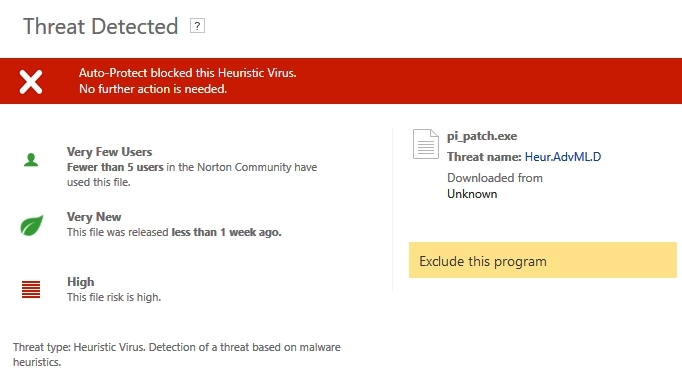Click the Auto-Protect blocked message text
This screenshot has height=380, width=682.
[x=187, y=73]
